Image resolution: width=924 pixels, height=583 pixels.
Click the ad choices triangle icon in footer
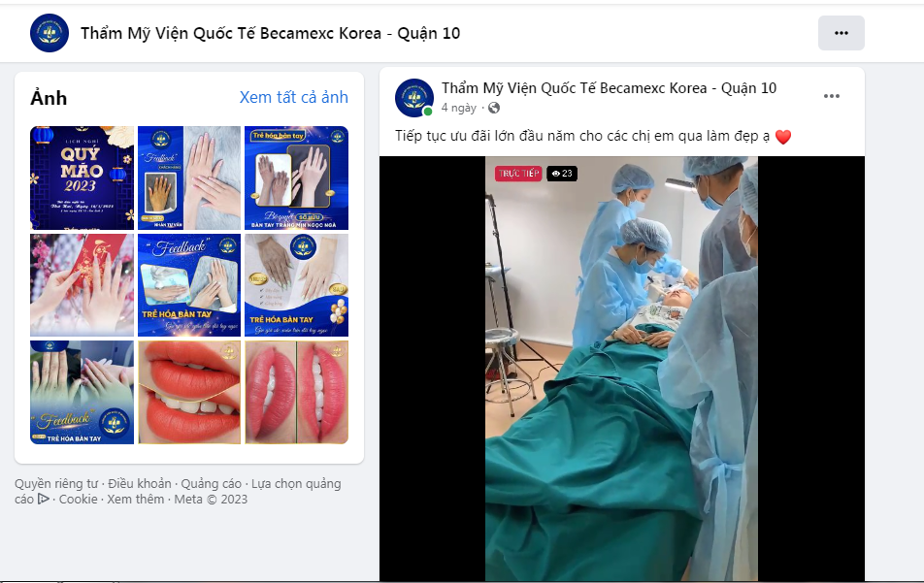[44, 499]
